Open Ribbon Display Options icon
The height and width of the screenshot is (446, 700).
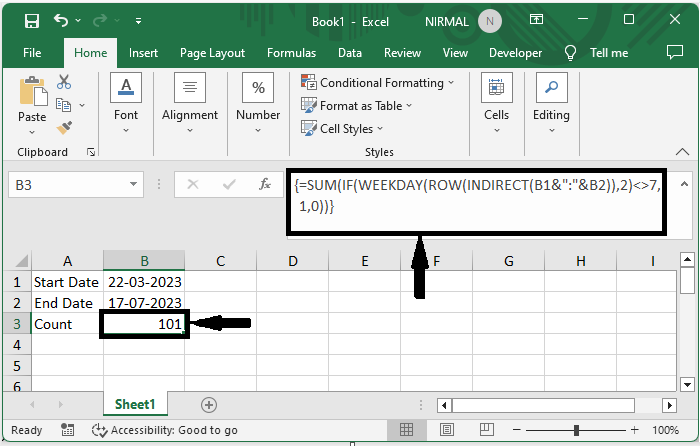click(x=536, y=19)
